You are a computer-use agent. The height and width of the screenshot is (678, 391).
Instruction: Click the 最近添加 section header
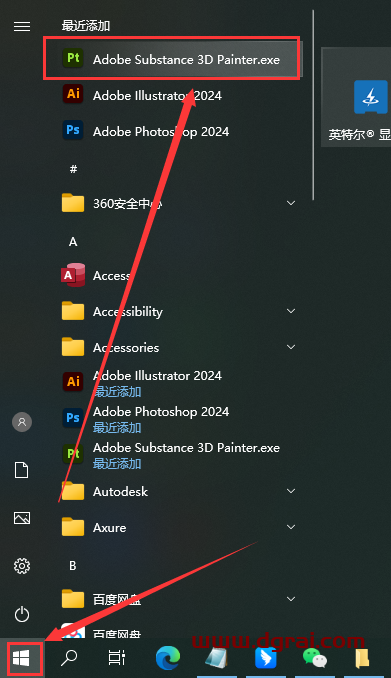pos(86,26)
